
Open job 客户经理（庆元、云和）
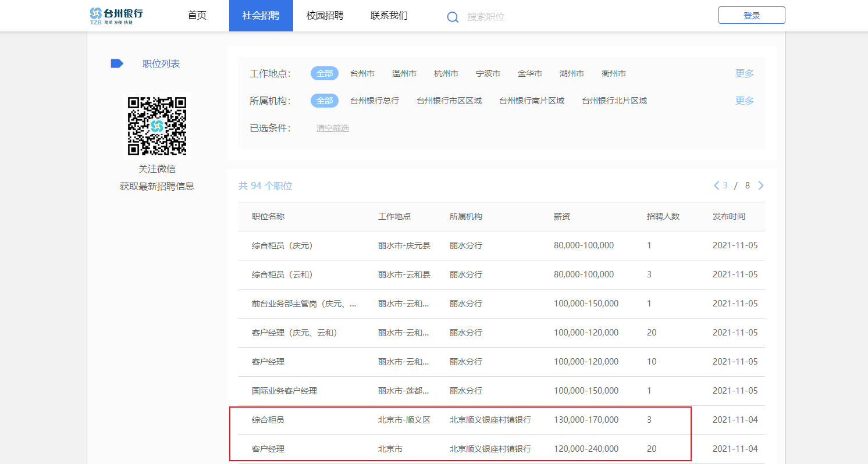coord(294,333)
